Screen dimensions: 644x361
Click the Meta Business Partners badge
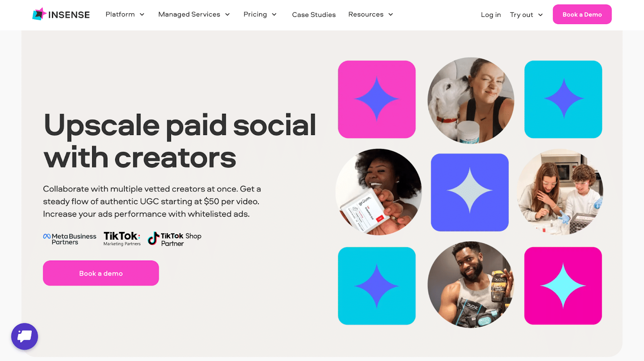click(x=70, y=239)
